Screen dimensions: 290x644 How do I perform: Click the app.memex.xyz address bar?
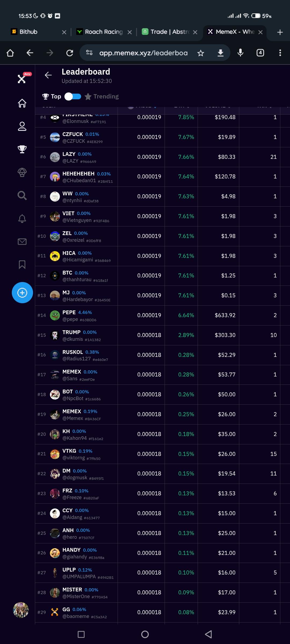pos(143,53)
